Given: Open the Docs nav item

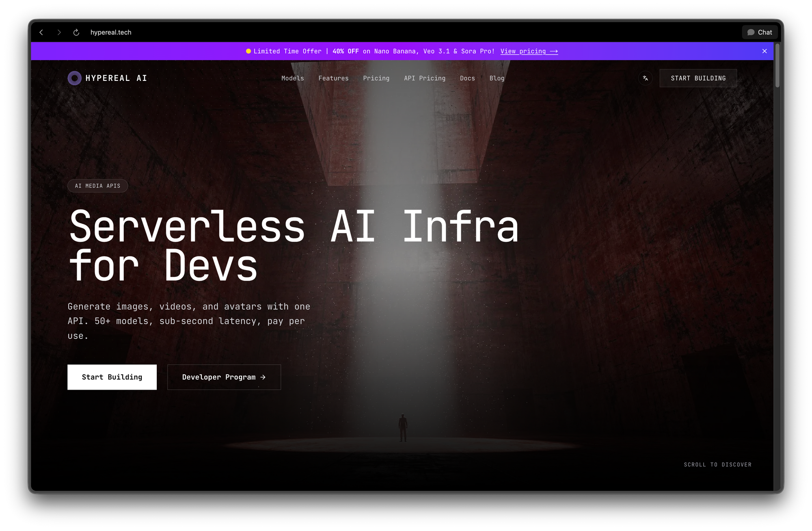Looking at the screenshot, I should coord(467,78).
